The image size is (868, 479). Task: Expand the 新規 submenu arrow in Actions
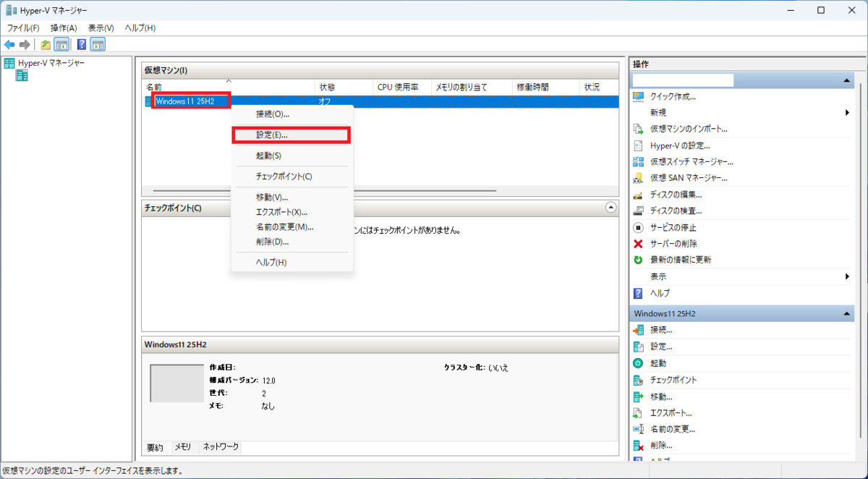point(847,113)
